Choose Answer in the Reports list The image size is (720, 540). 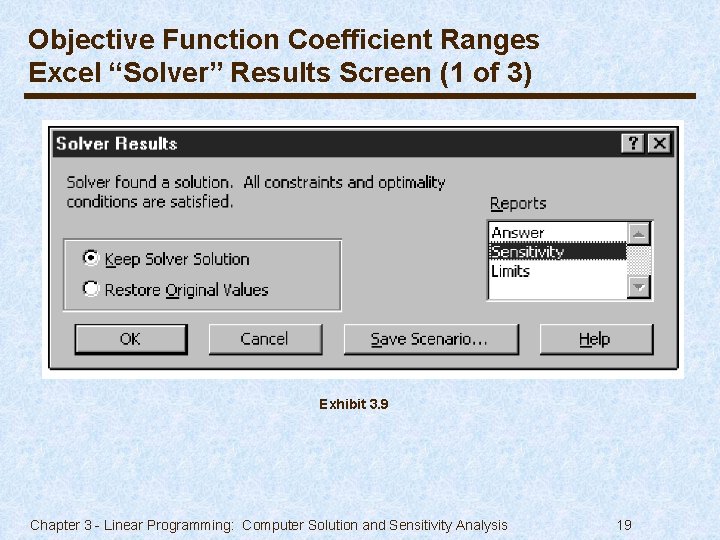[557, 232]
